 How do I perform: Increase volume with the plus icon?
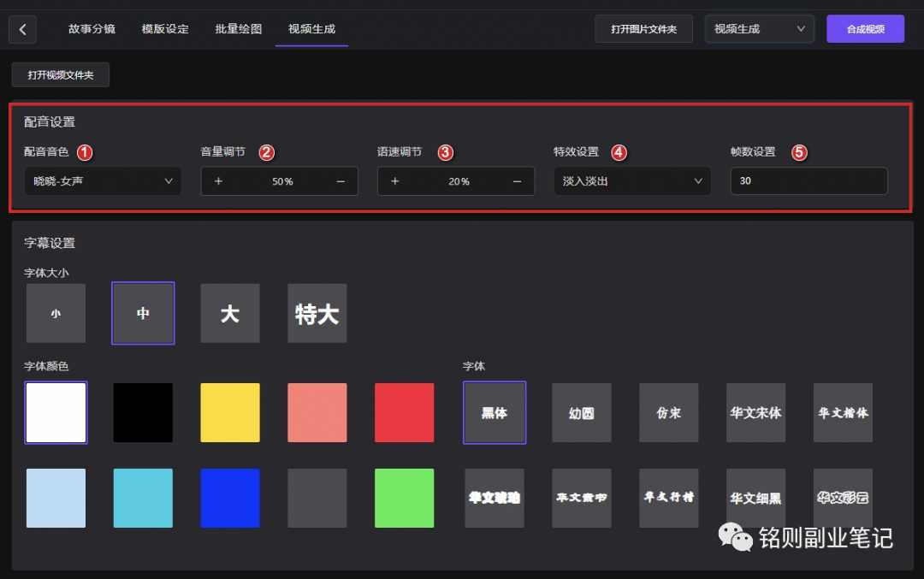coord(218,180)
